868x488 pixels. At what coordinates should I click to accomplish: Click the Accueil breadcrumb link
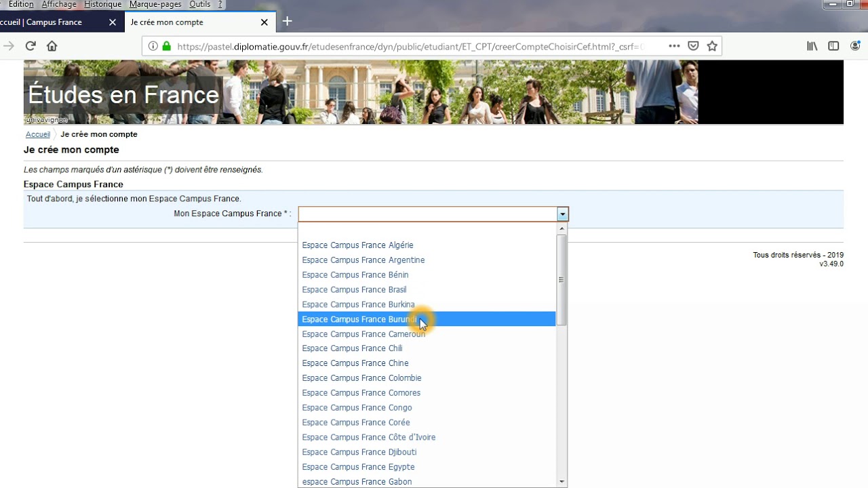[x=38, y=134]
